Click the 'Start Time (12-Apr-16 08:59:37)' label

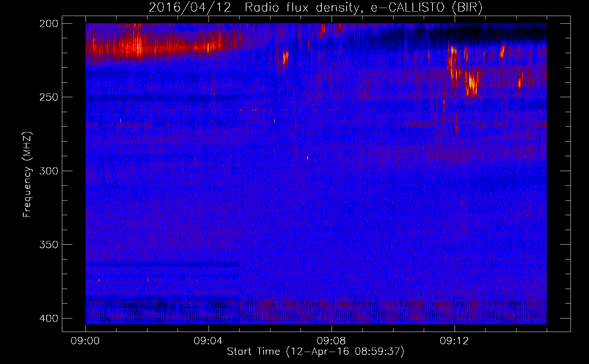click(x=316, y=352)
